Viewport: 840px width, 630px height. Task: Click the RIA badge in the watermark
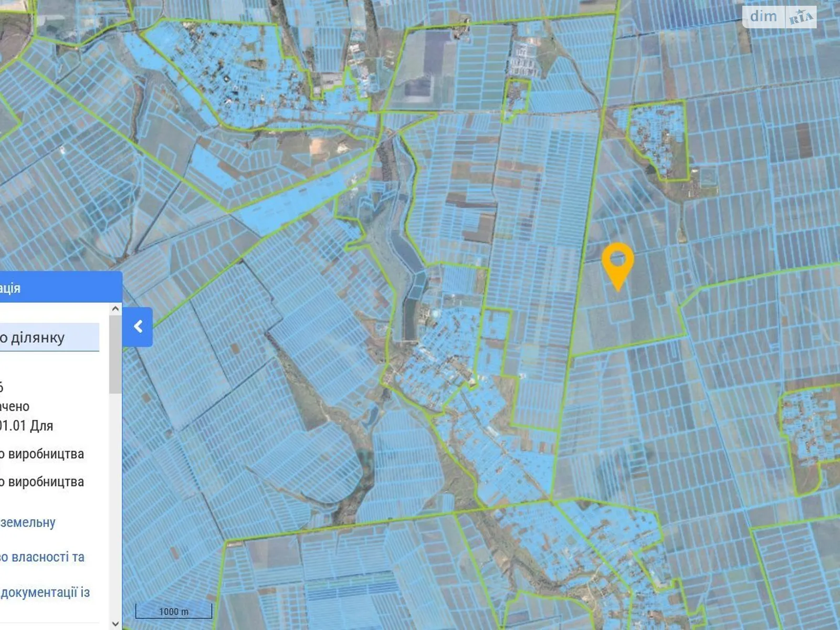coord(801,18)
